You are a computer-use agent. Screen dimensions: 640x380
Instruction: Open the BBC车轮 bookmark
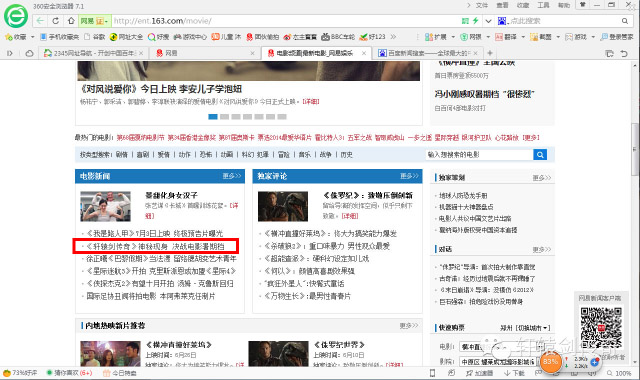pyautogui.click(x=338, y=37)
